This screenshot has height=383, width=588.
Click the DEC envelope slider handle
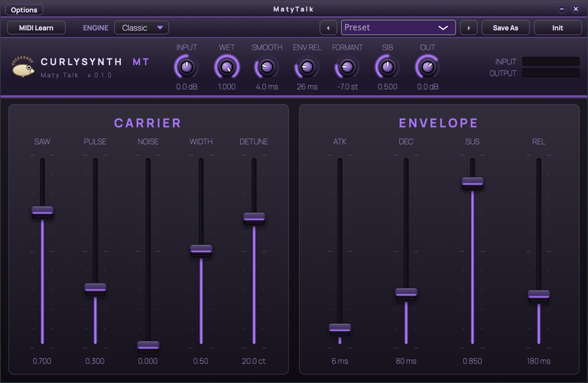406,294
